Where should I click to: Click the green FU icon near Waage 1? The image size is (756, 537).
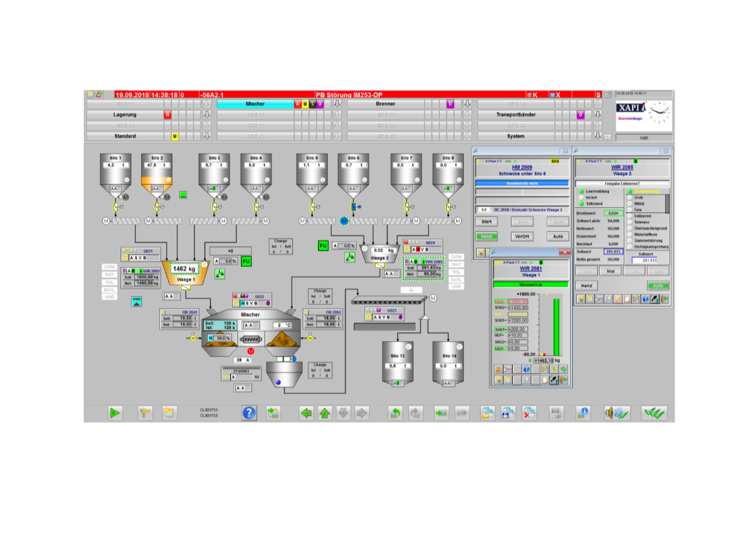[246, 261]
